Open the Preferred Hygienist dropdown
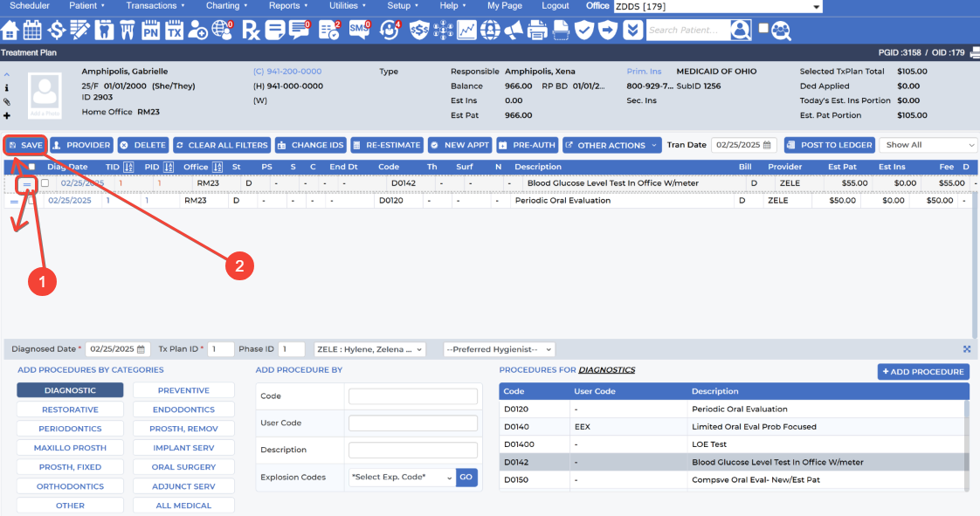 tap(499, 349)
